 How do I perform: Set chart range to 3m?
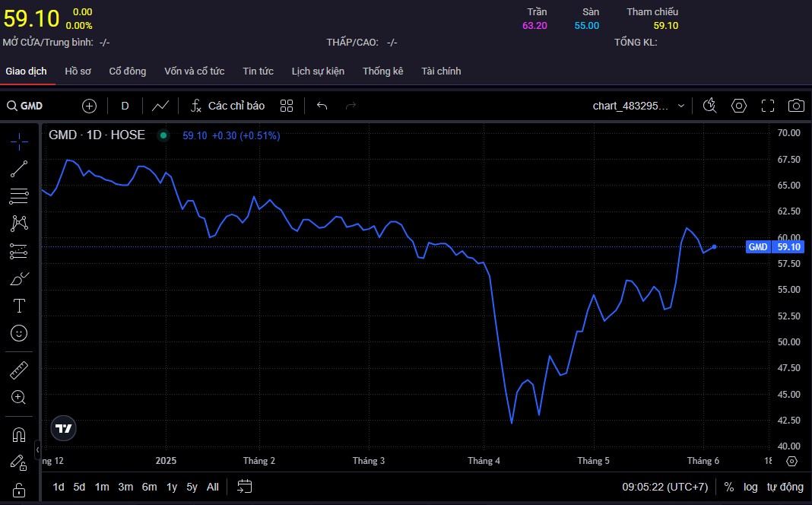(126, 487)
